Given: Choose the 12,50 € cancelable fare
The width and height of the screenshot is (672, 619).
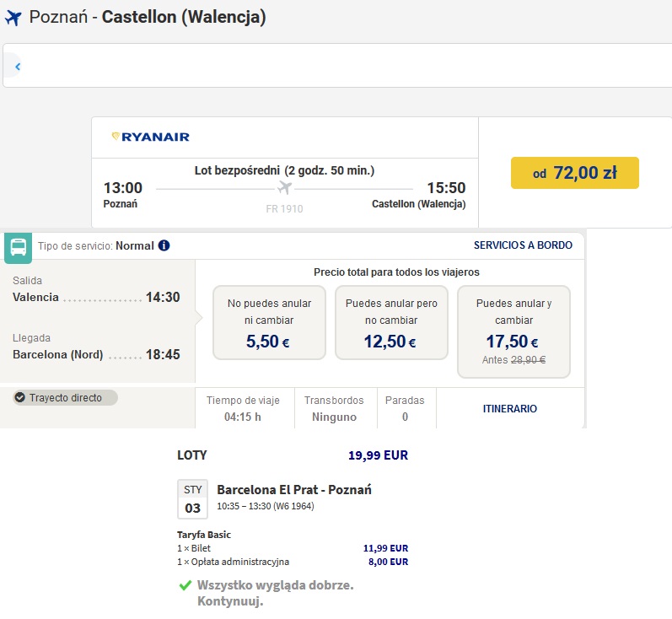Looking at the screenshot, I should coord(391,323).
